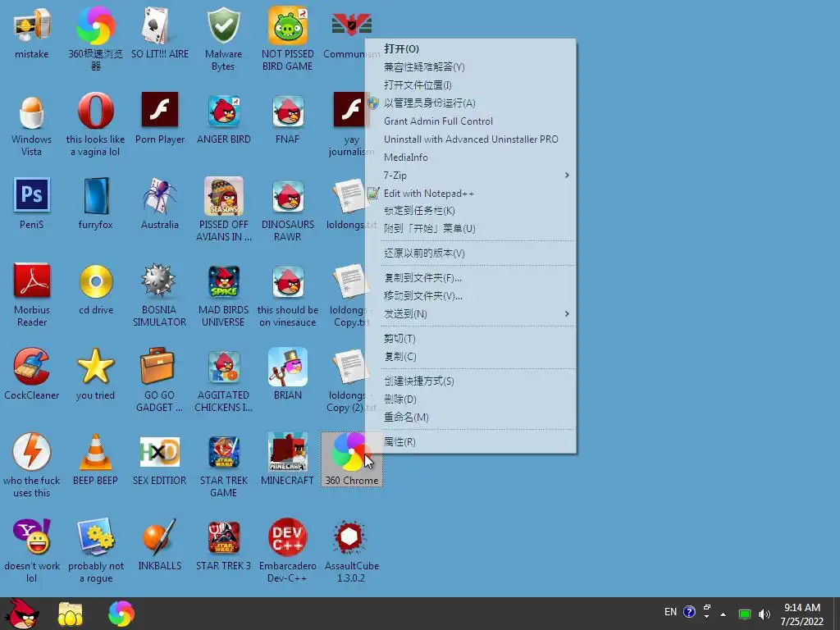Select 还原以前的版本(V)
Screen dimensions: 840x630
click(470, 253)
